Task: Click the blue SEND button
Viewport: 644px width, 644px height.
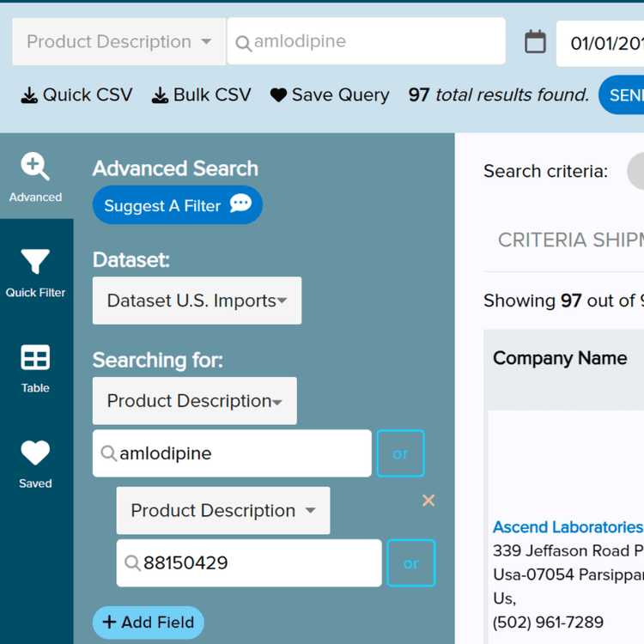Action: tap(622, 94)
